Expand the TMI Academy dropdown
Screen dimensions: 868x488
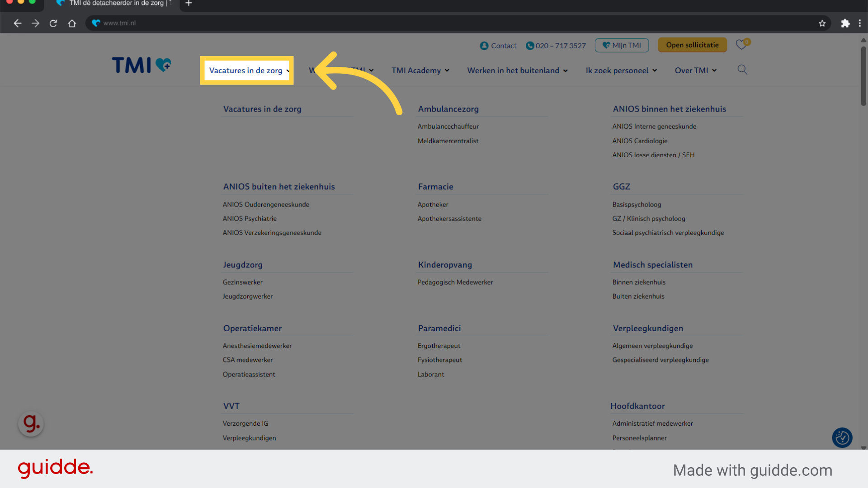(x=420, y=70)
